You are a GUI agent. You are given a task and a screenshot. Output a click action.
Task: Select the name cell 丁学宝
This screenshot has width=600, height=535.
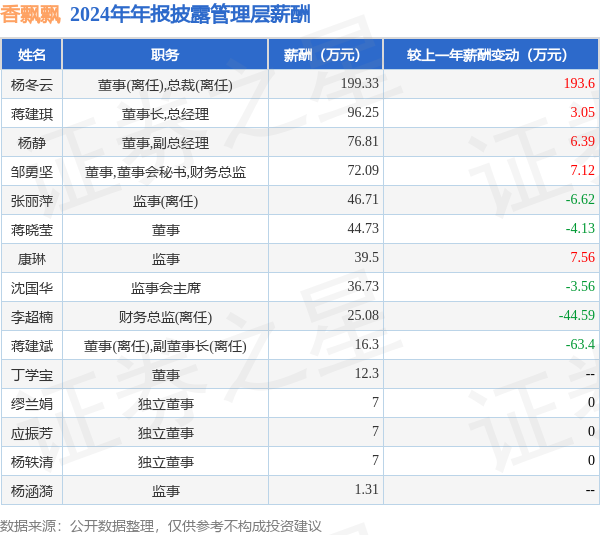(x=32, y=375)
